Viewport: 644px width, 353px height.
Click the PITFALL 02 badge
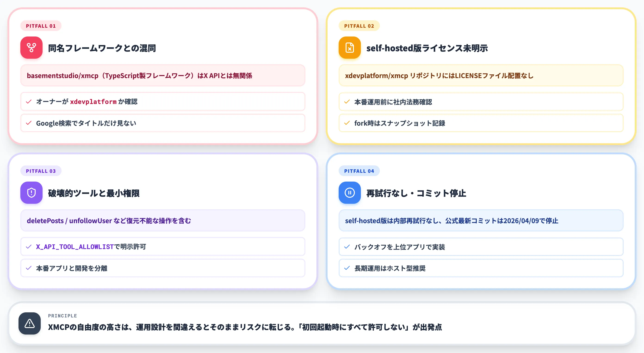pyautogui.click(x=359, y=26)
